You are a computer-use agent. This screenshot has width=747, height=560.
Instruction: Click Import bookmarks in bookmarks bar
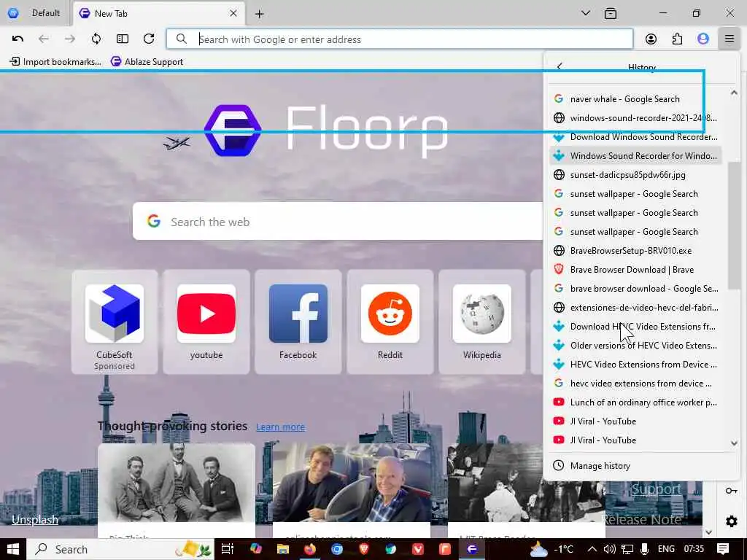click(x=55, y=61)
